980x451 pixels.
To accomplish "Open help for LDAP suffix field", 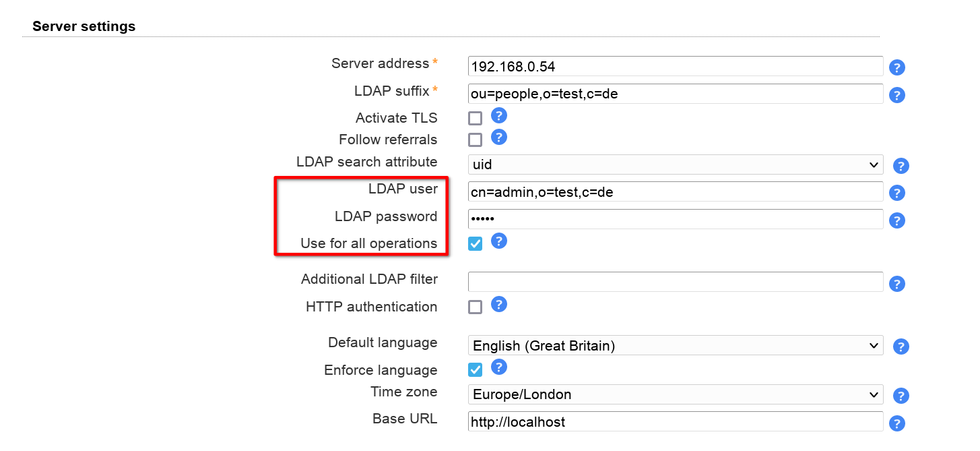I will (x=896, y=95).
